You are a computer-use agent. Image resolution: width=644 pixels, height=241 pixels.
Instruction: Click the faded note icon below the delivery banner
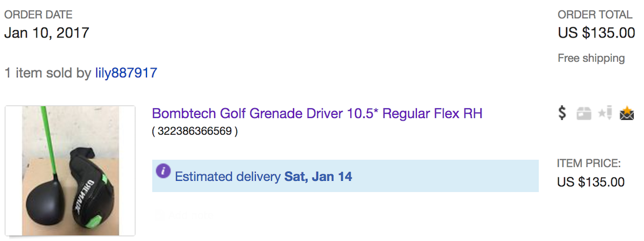coord(160,215)
